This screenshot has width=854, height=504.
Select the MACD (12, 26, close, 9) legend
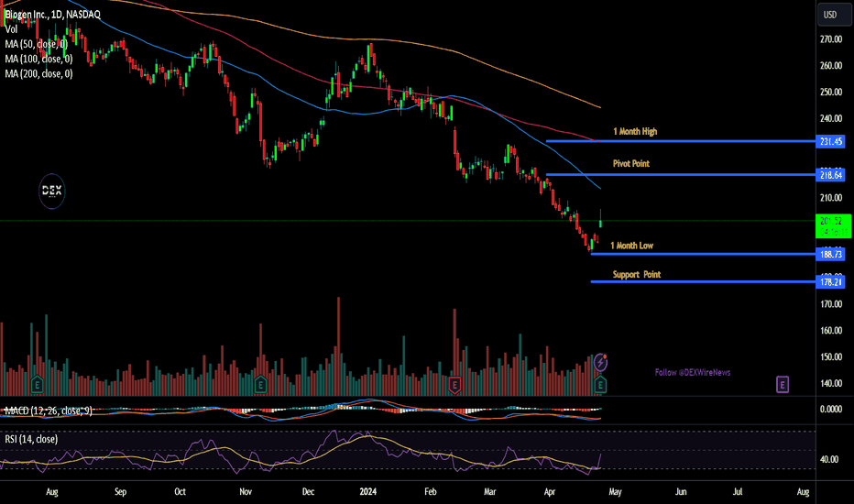pyautogui.click(x=49, y=411)
